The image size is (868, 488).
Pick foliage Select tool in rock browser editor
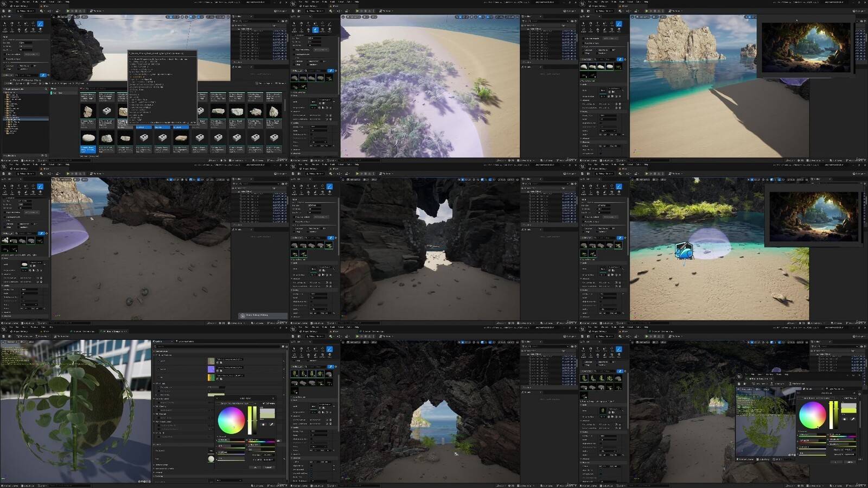[5, 24]
